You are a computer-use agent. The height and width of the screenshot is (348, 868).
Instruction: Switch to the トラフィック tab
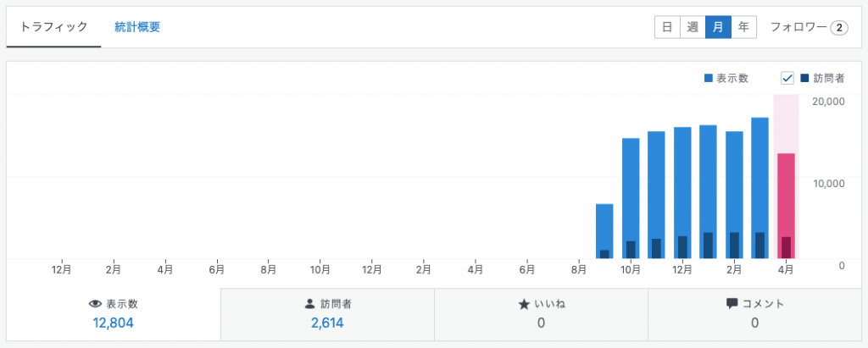click(x=54, y=27)
